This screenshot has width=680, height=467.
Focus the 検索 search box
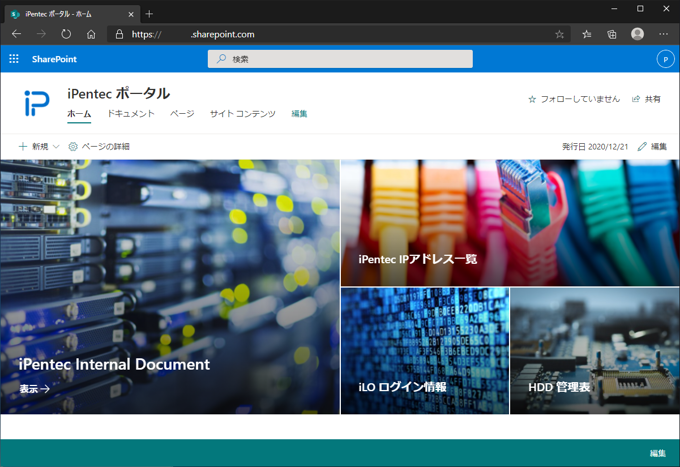(x=340, y=59)
